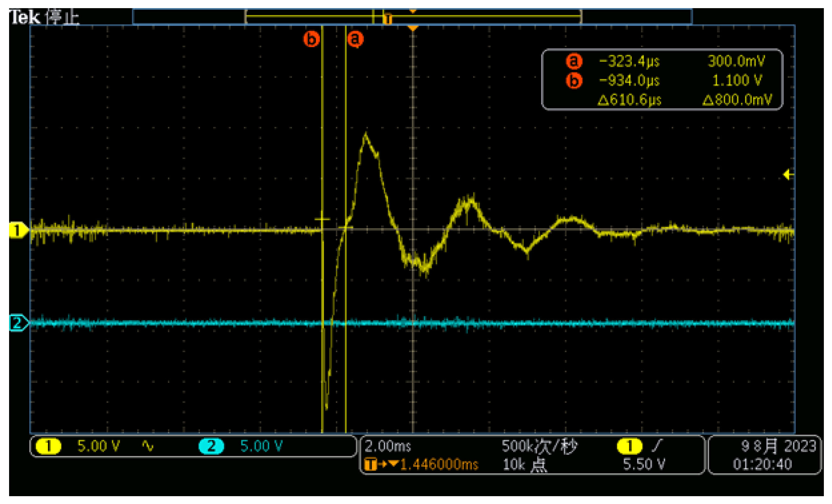Click the orange T trigger delay icon
The height and width of the screenshot is (504, 832).
[x=370, y=464]
